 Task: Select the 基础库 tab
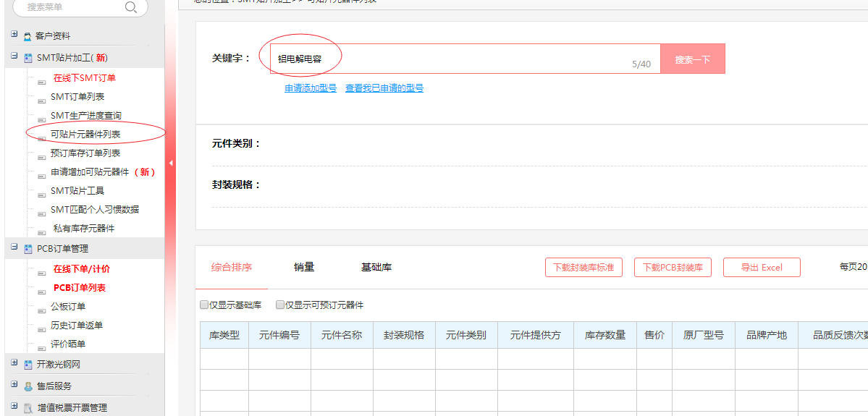(x=376, y=267)
